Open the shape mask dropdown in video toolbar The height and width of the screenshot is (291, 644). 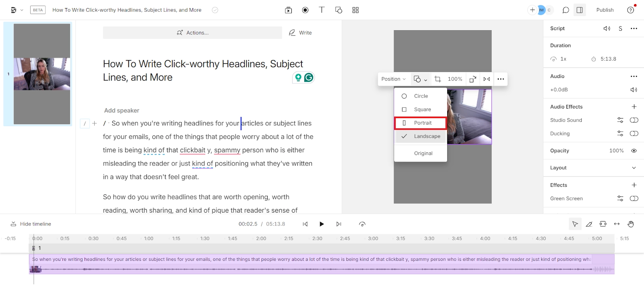click(x=420, y=79)
